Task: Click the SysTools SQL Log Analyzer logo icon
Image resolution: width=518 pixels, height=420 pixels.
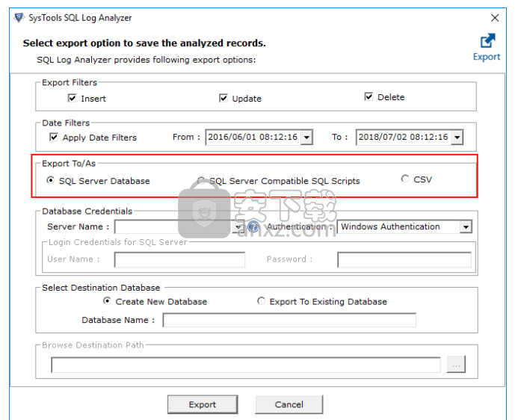Action: click(19, 17)
